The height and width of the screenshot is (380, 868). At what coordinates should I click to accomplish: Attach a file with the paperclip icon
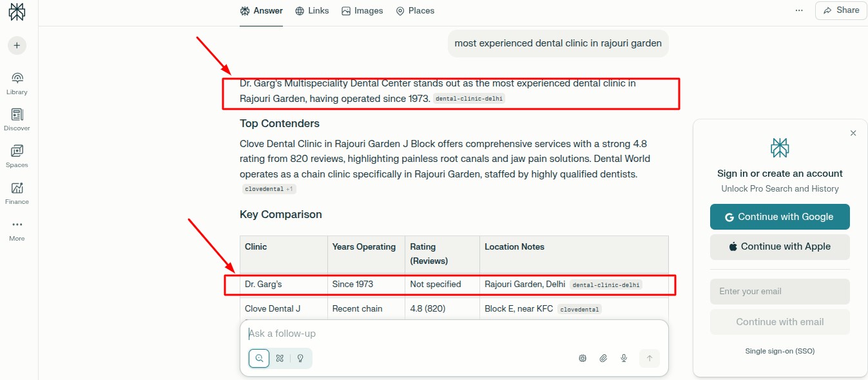(x=603, y=358)
